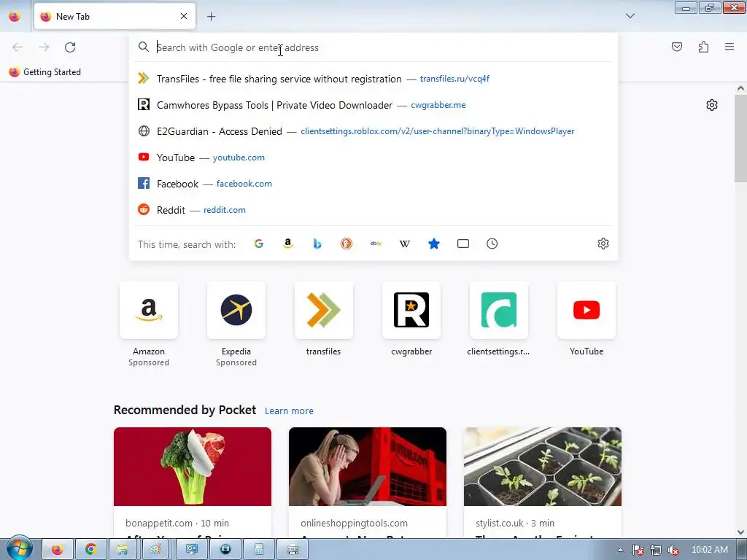Click the Reload page icon
The image size is (747, 560).
tap(70, 47)
